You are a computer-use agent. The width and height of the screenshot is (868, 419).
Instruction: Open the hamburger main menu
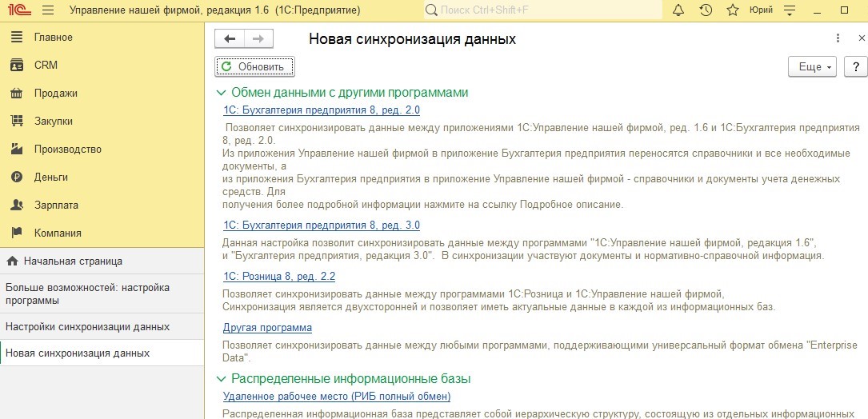[x=47, y=10]
